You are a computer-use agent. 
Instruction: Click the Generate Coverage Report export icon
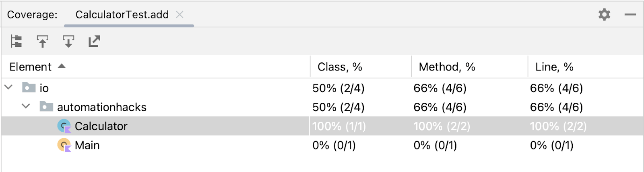pyautogui.click(x=94, y=41)
